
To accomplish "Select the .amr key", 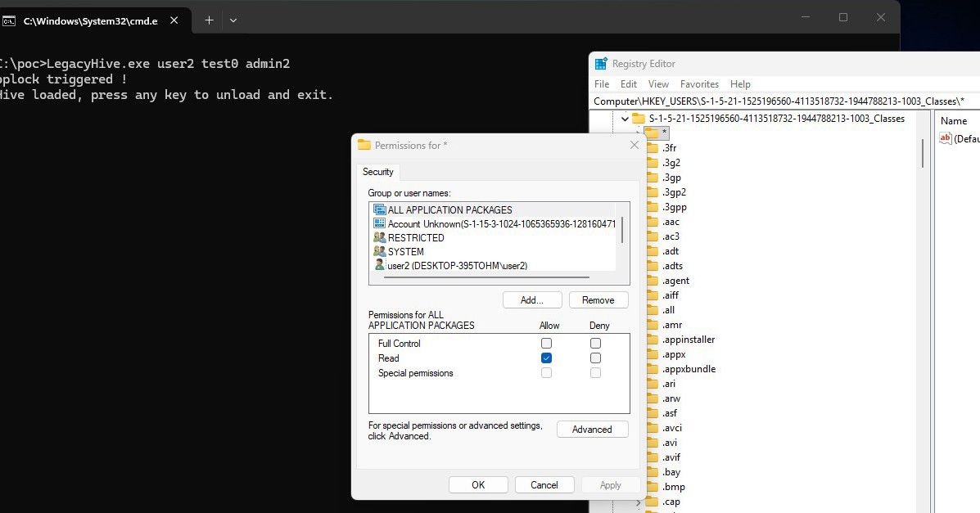I will point(672,324).
